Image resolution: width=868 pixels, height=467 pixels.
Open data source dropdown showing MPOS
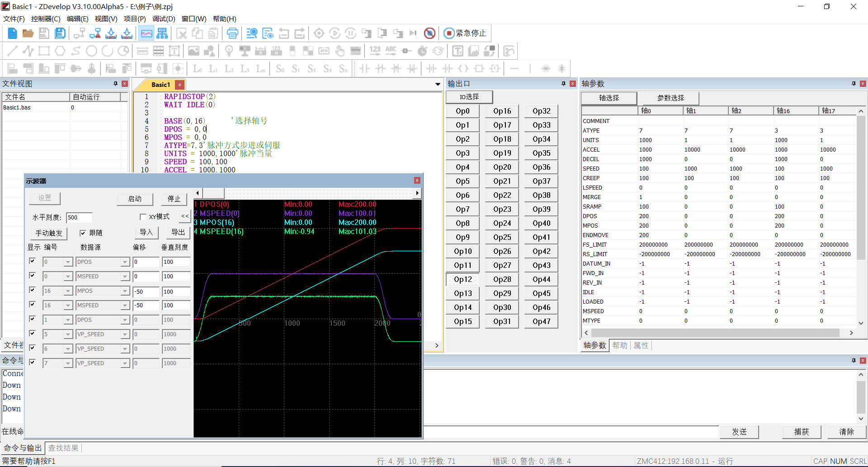125,291
